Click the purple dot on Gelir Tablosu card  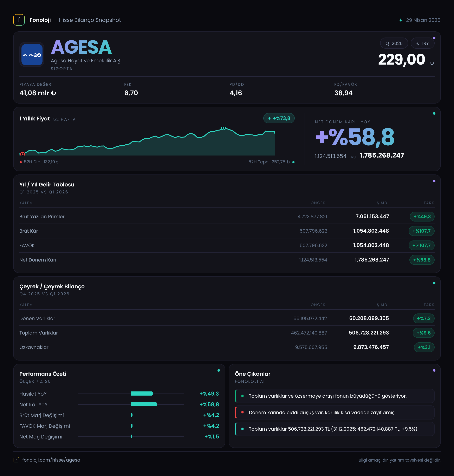pyautogui.click(x=434, y=181)
